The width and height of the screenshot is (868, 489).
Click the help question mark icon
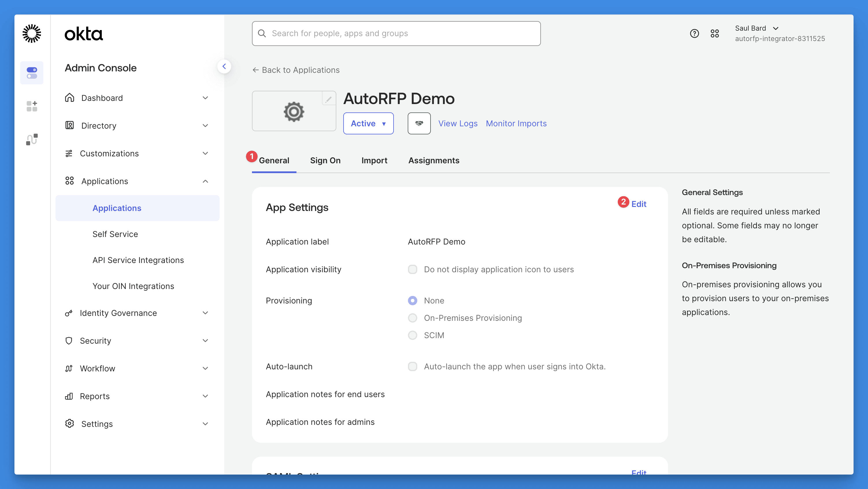(x=694, y=33)
